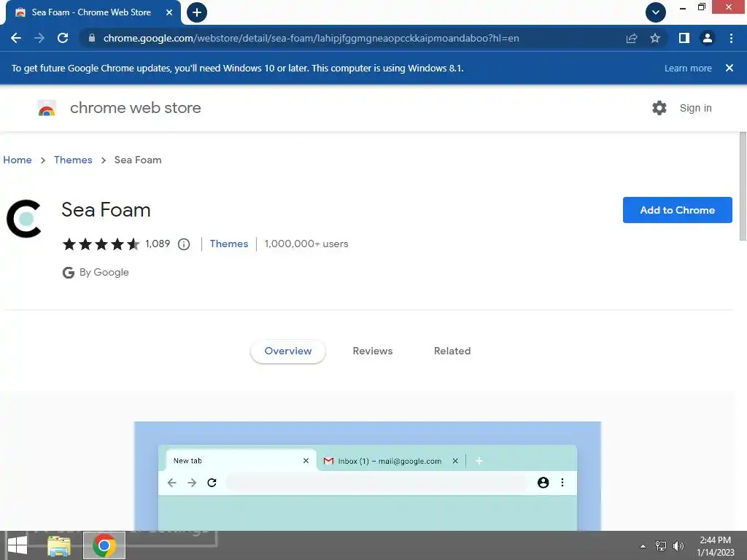This screenshot has height=560, width=747.
Task: Open web store settings gear
Action: pos(659,108)
